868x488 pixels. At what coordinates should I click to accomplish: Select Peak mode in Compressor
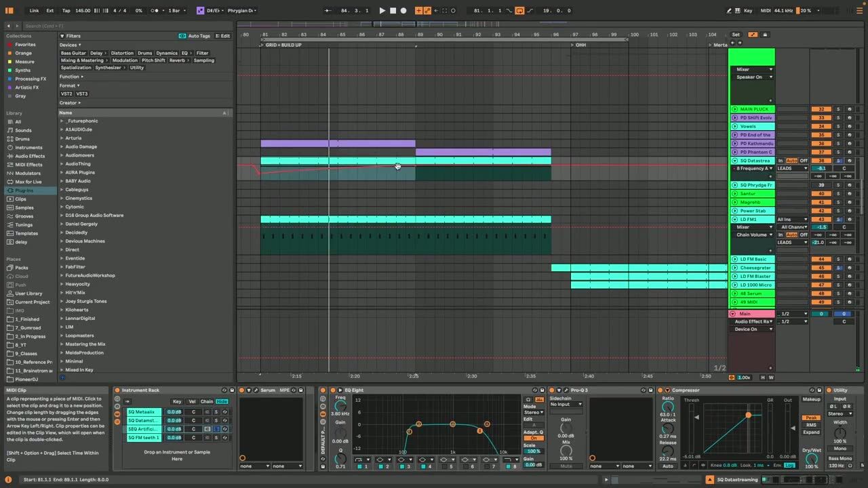(811, 418)
